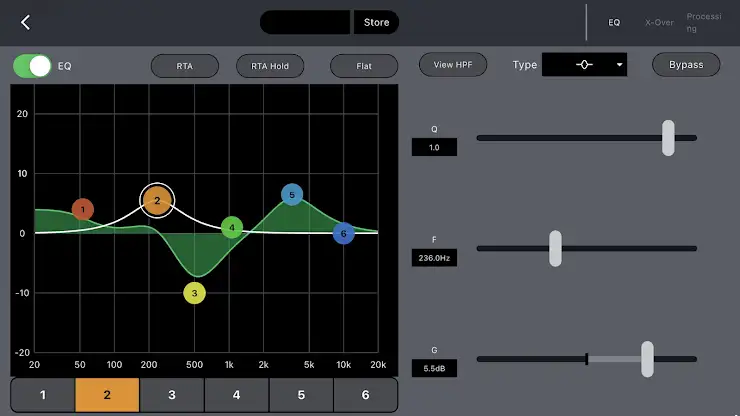Toggle View HPF
The image size is (740, 416).
pos(453,65)
